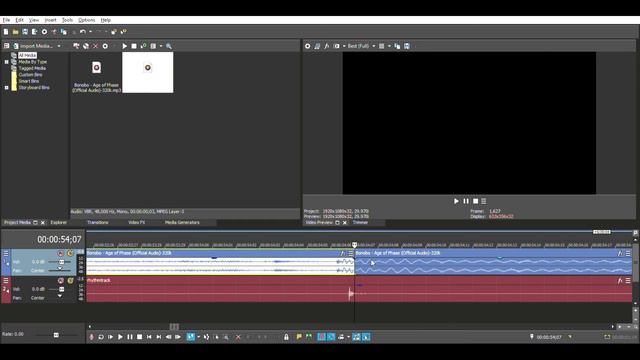Start media preview in Project Media toolbar

pyautogui.click(x=124, y=46)
